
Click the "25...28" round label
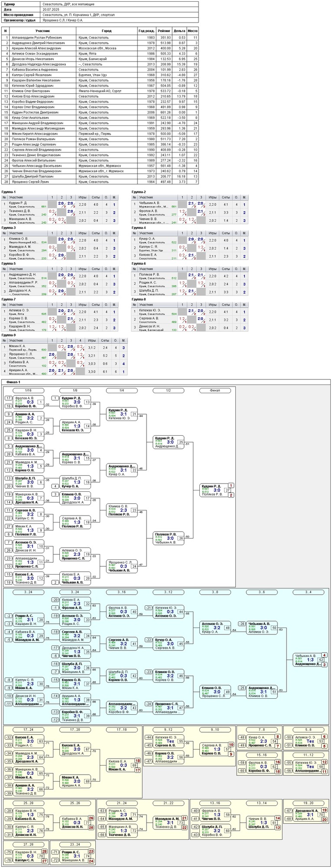(x=29, y=804)
